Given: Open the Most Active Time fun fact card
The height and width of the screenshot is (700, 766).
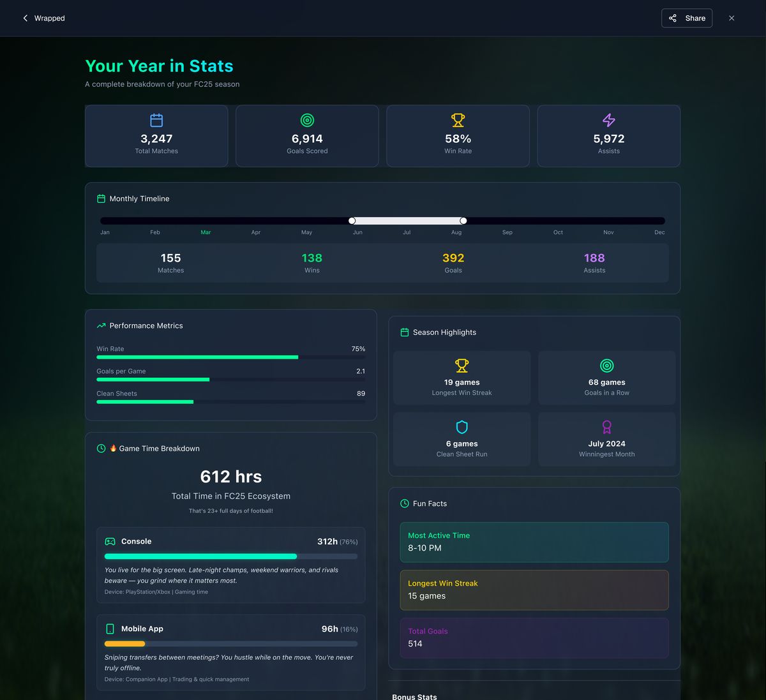Looking at the screenshot, I should coord(534,542).
